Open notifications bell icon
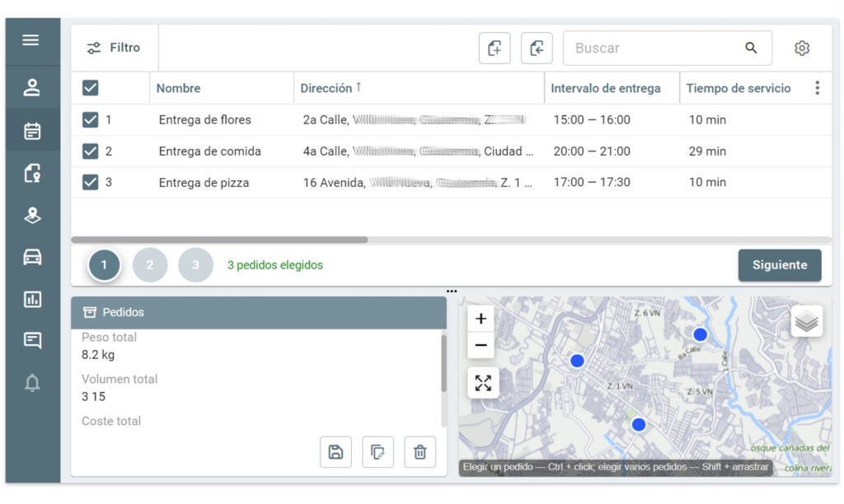Viewport: 844px width, 504px height. [x=32, y=383]
